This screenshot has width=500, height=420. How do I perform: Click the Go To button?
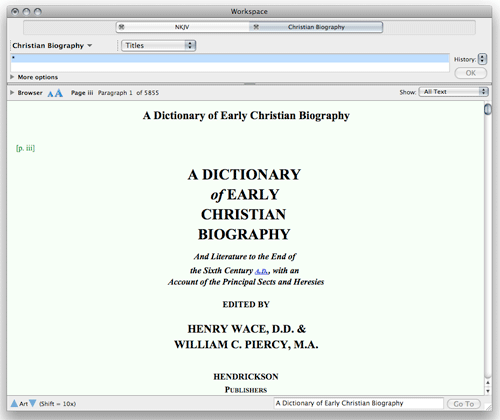coord(464,404)
